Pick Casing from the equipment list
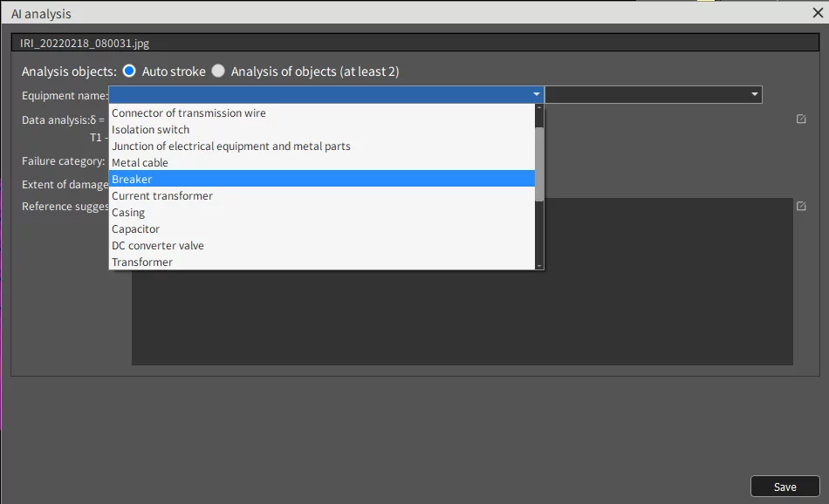The width and height of the screenshot is (829, 504). 322,213
